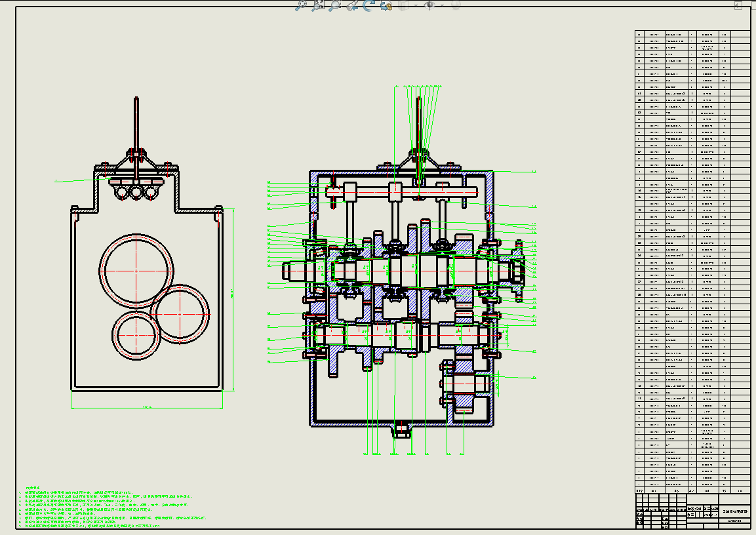
Task: Click the Zoom to Fit magnifier icon
Action: pos(301,5)
